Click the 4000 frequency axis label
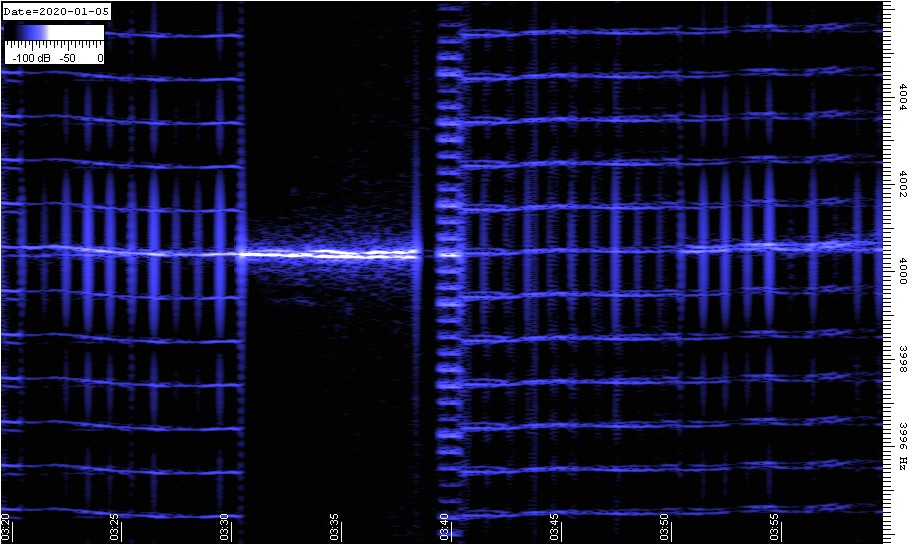Screen dimensions: 912x545 tap(903, 272)
